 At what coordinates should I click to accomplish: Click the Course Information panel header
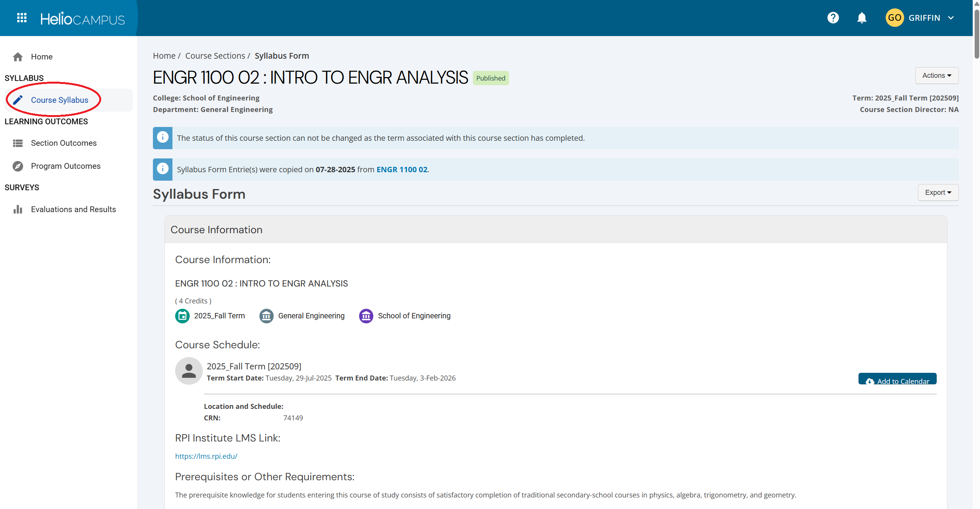click(x=556, y=229)
